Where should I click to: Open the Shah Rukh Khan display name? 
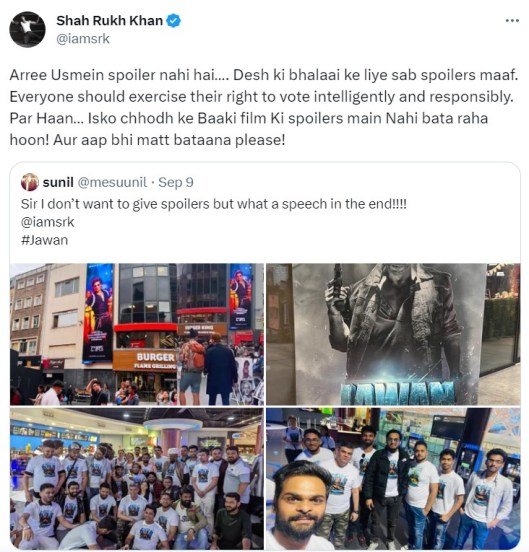pos(109,21)
